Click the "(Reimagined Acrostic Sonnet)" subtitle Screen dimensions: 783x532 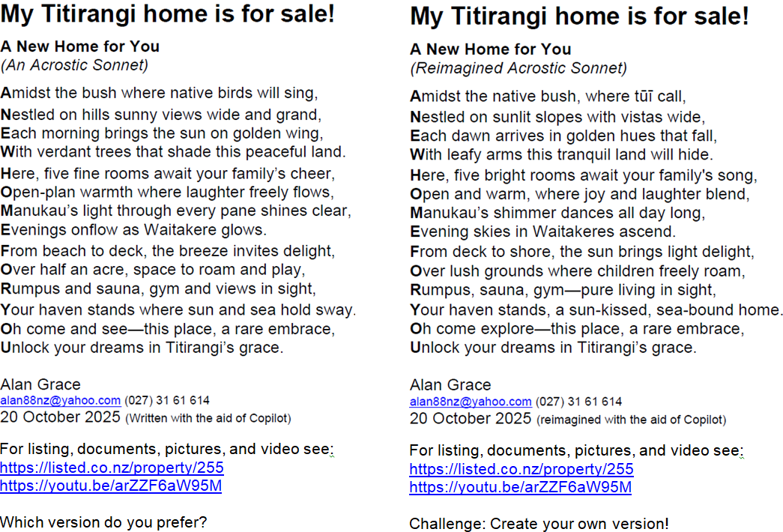click(518, 68)
